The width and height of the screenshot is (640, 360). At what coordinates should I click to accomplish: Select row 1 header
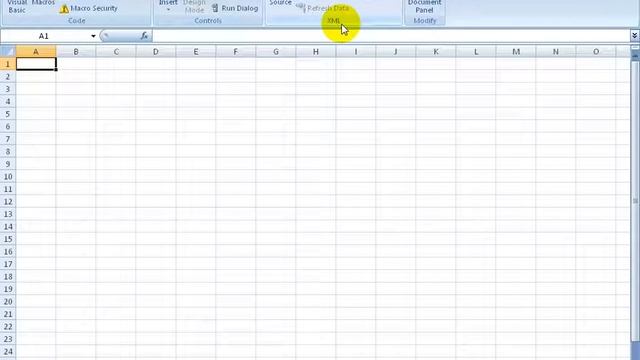pos(8,64)
